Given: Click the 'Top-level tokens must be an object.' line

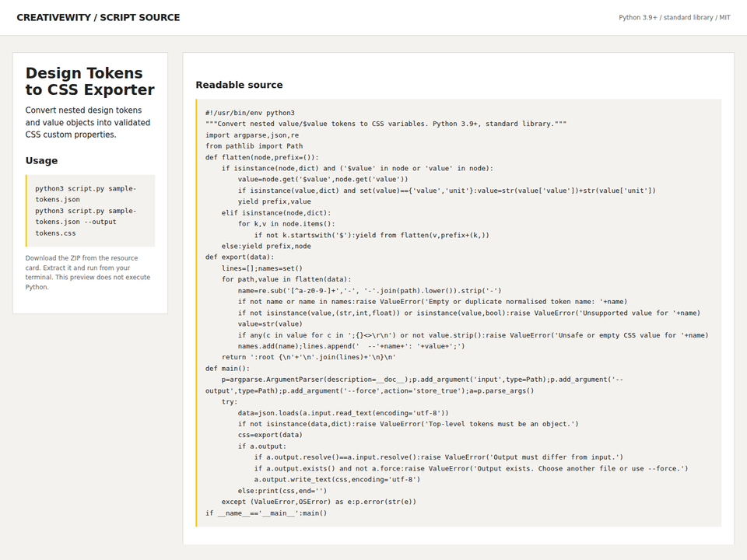Looking at the screenshot, I should pyautogui.click(x=409, y=424).
